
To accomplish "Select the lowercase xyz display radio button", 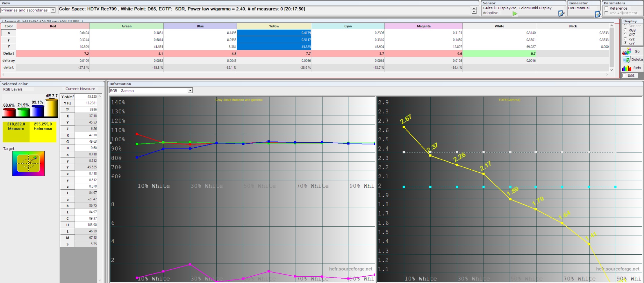I will [x=625, y=39].
